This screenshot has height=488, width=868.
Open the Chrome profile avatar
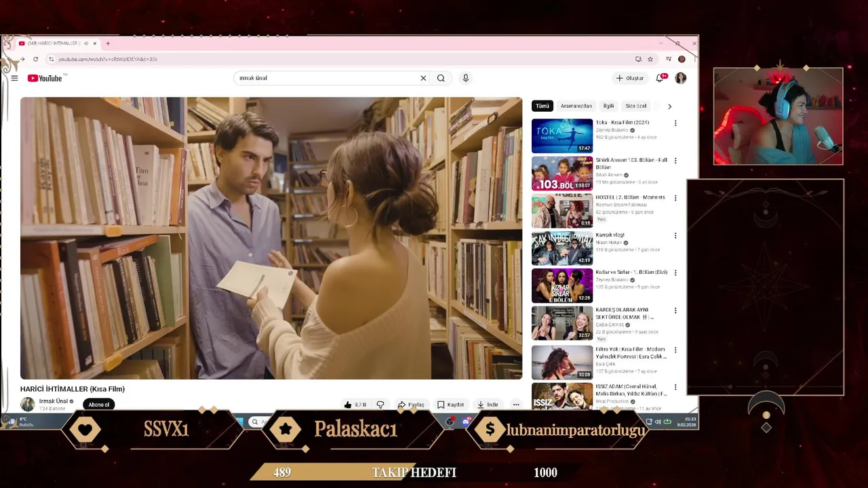pos(682,59)
